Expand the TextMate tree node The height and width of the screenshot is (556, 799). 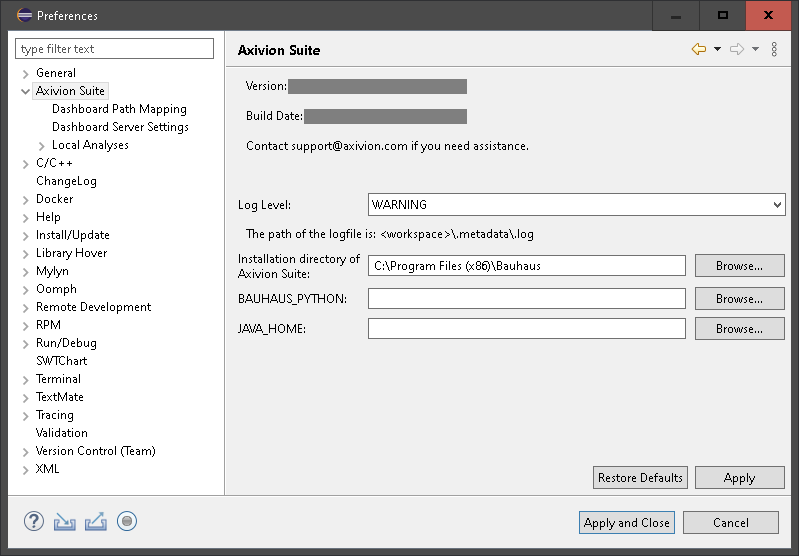tap(25, 398)
